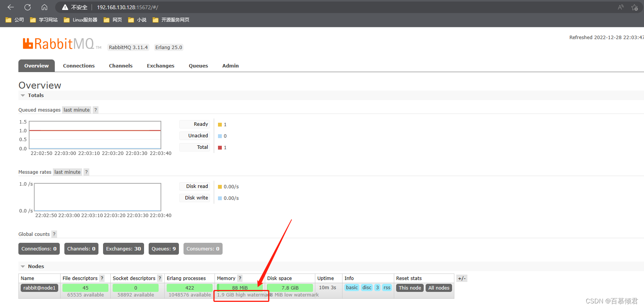Click the red Total legend swatch
The image size is (644, 308).
220,148
